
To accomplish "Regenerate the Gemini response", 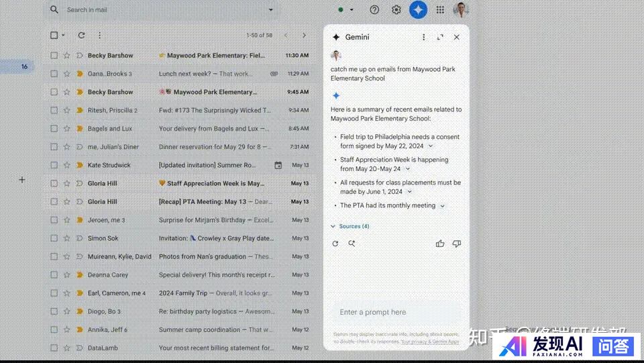I will click(x=335, y=244).
